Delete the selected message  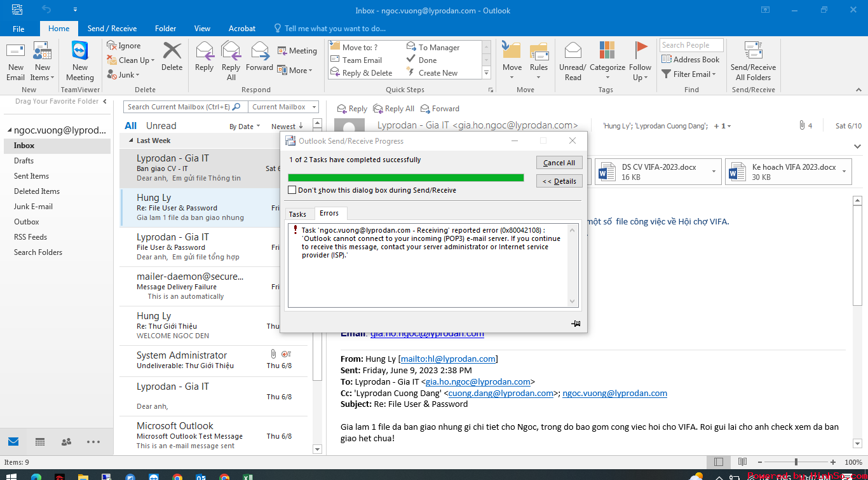[x=172, y=57]
